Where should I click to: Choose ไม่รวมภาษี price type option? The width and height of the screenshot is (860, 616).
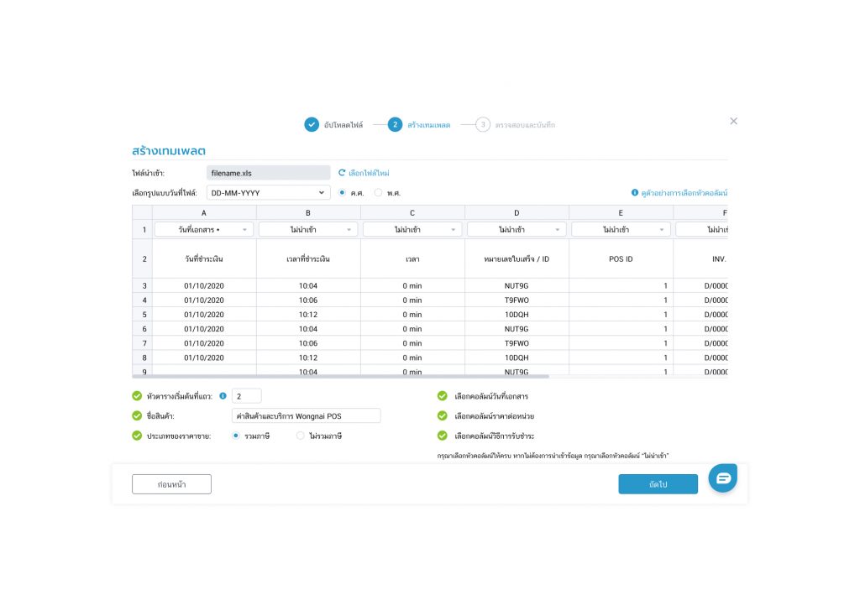click(301, 436)
